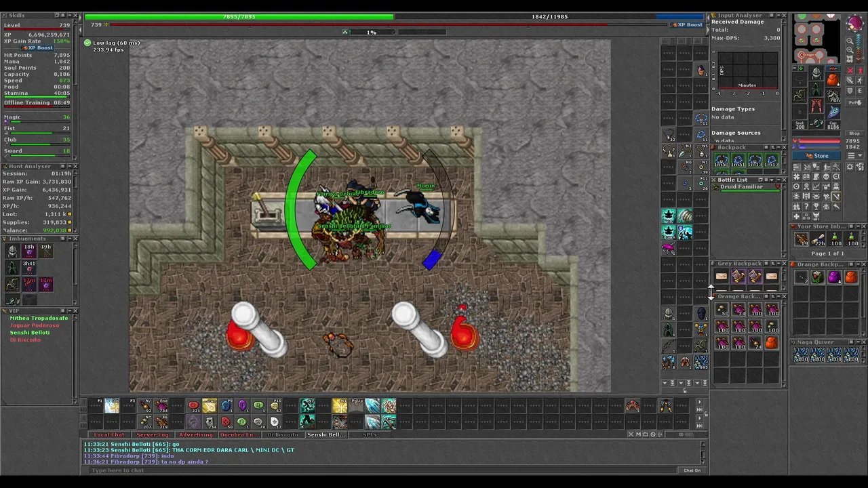Image resolution: width=868 pixels, height=488 pixels.
Task: Select the green bag in Orange Backpack
Action: point(818,277)
